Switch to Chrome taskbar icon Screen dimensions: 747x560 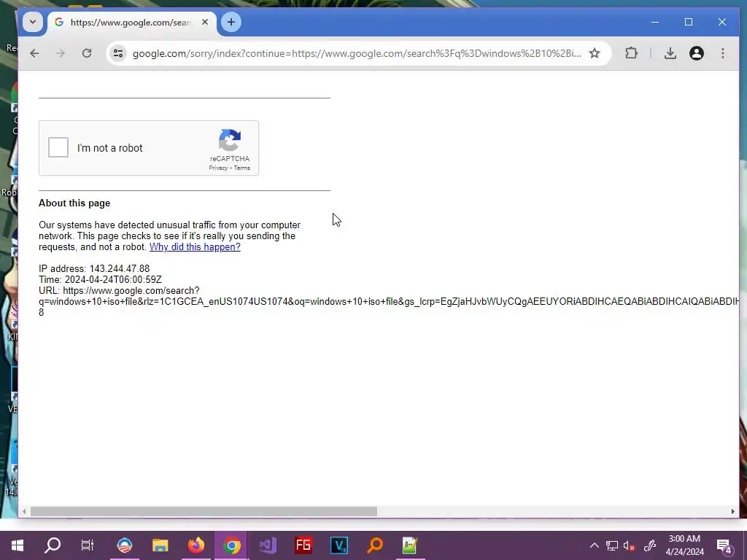pos(231,545)
